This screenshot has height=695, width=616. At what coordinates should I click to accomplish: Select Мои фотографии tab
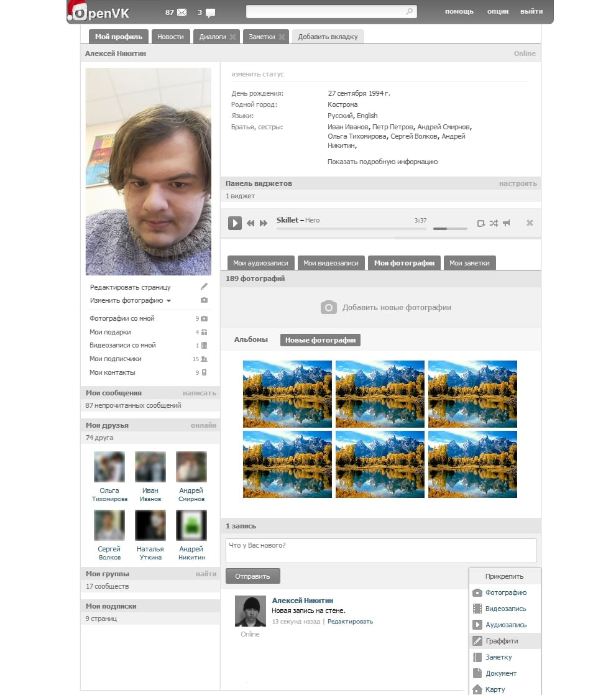[404, 263]
